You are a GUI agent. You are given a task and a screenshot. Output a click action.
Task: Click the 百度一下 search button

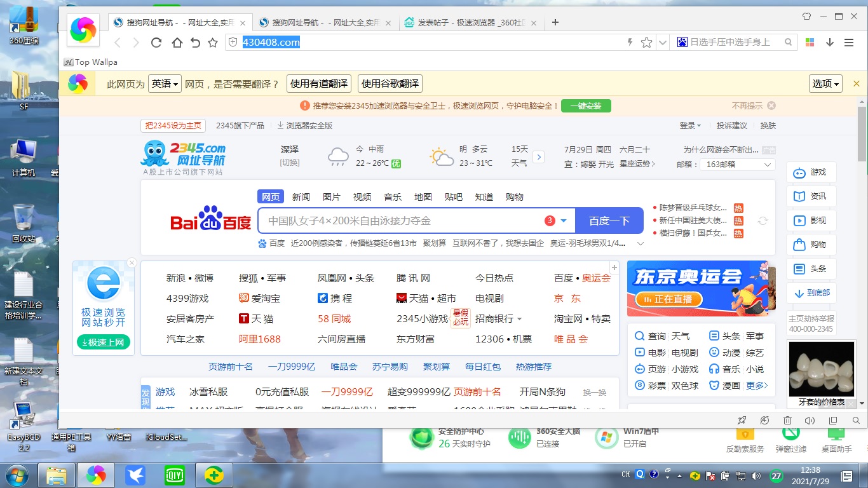(x=609, y=220)
